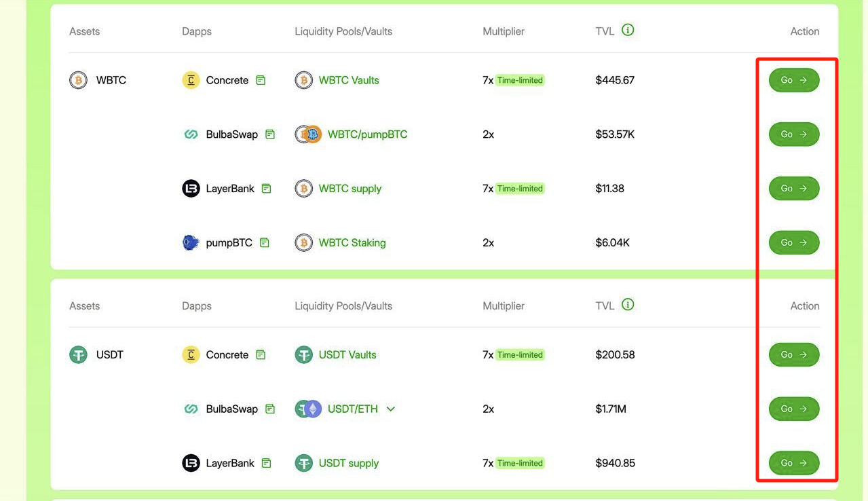
Task: Open the USDT Vaults link
Action: pyautogui.click(x=347, y=354)
